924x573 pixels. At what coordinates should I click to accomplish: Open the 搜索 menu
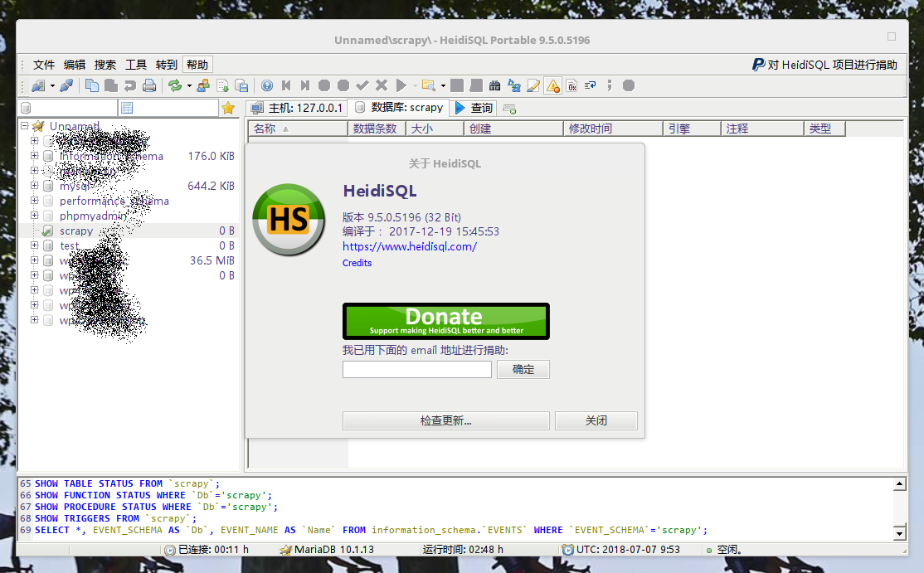tap(105, 65)
